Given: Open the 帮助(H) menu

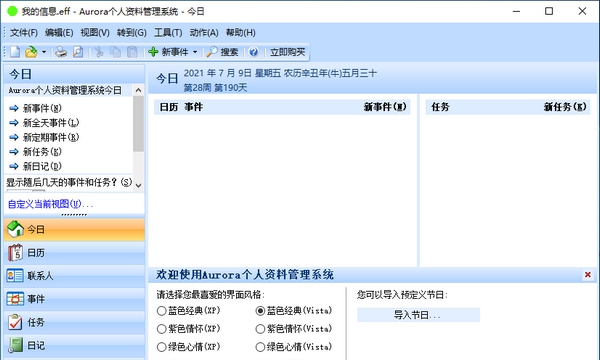Looking at the screenshot, I should tap(241, 33).
